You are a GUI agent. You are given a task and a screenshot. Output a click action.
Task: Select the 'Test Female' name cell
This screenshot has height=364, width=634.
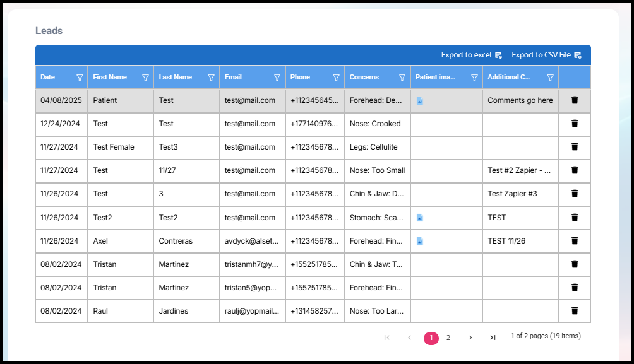tap(121, 148)
